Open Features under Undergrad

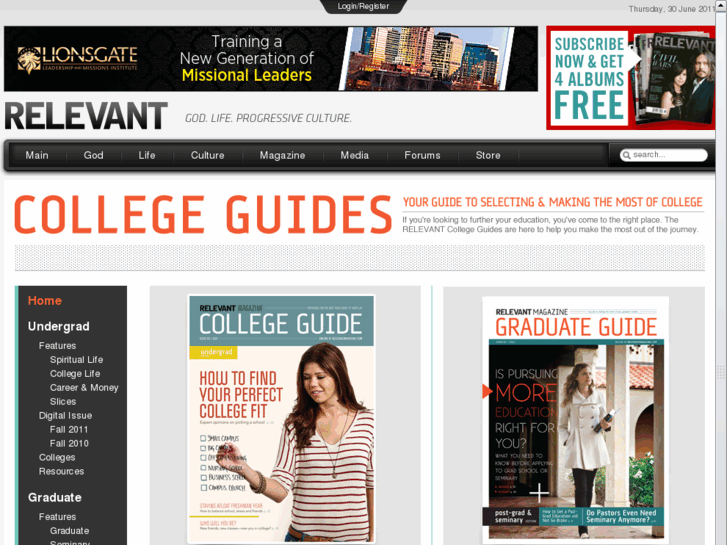point(57,346)
